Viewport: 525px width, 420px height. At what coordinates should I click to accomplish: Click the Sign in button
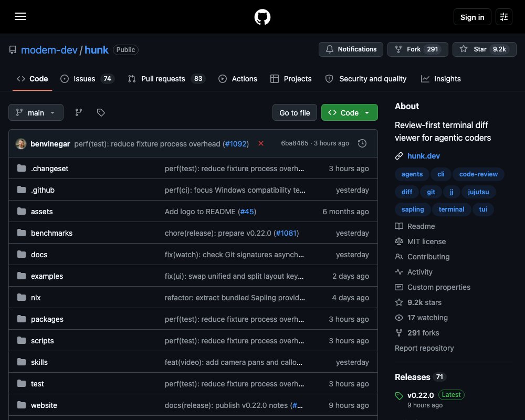[472, 17]
